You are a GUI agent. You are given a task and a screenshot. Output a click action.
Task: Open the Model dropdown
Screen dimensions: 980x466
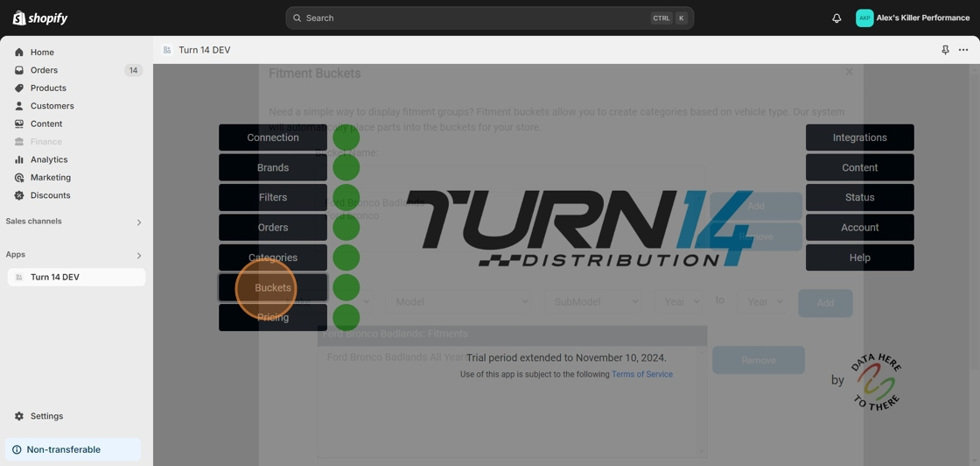pos(458,301)
